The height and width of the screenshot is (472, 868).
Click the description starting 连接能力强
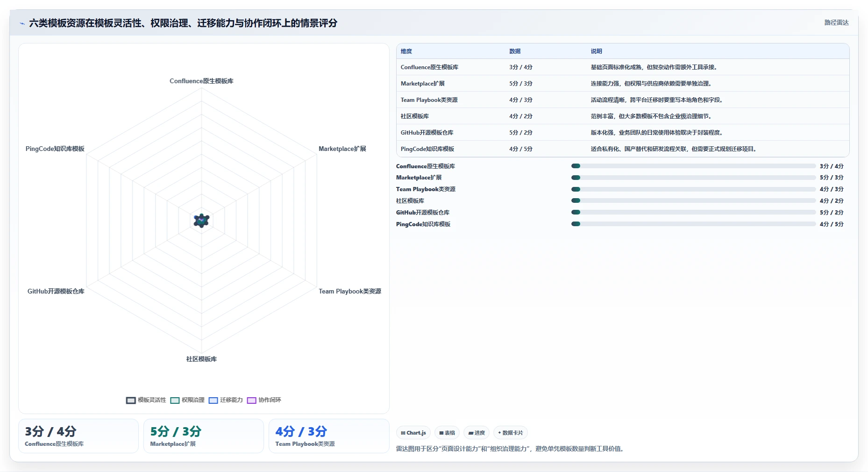[651, 84]
